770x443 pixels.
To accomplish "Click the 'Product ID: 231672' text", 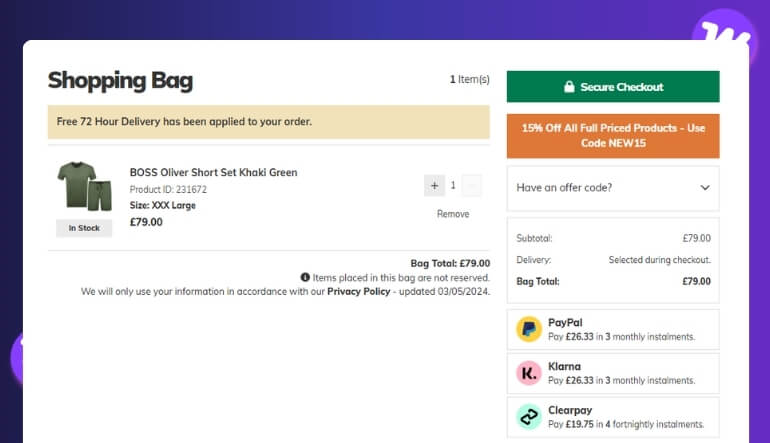I will (168, 189).
